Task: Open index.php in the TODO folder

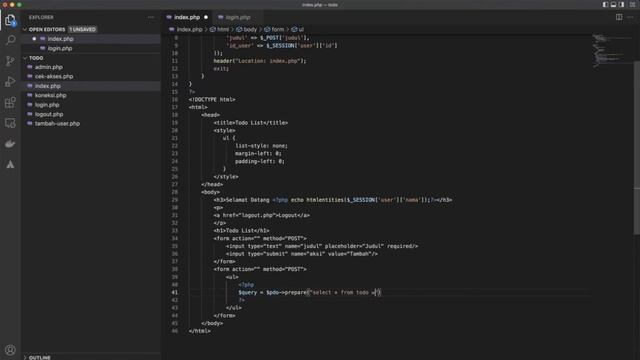Action: [48, 86]
